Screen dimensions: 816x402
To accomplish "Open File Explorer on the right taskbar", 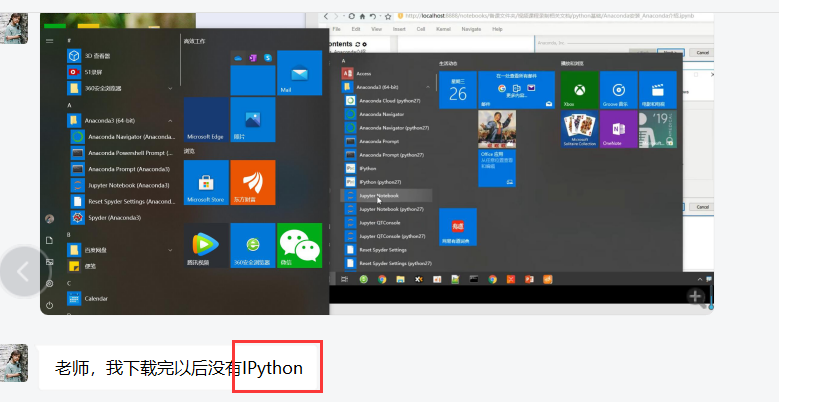I will 400,279.
